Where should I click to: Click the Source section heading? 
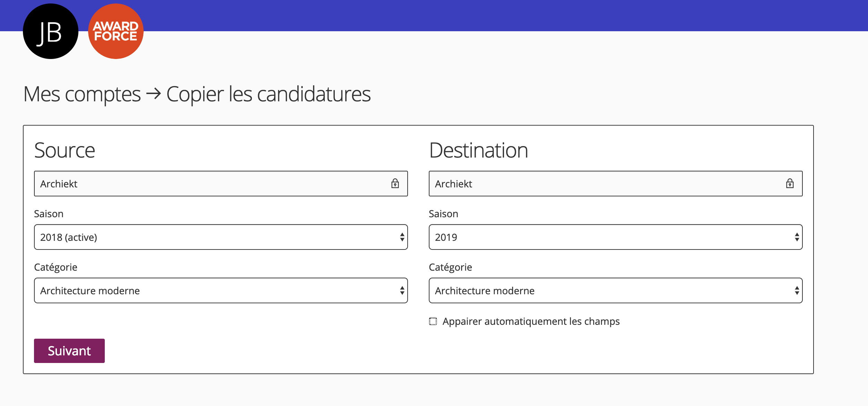pos(65,150)
